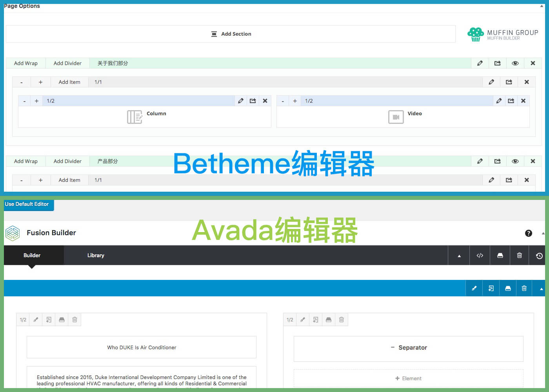Switch to the Library tab
The image size is (549, 392).
click(x=96, y=255)
